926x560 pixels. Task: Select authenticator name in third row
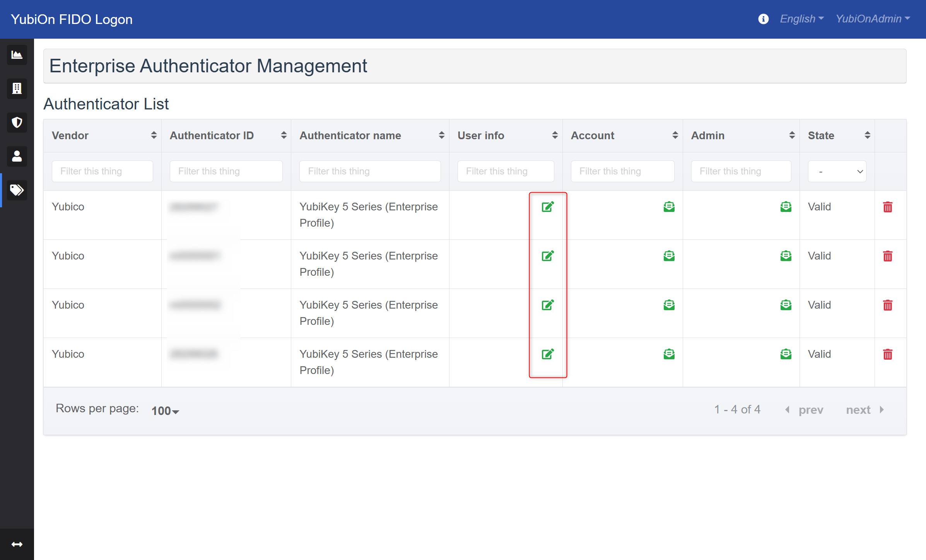click(x=369, y=313)
